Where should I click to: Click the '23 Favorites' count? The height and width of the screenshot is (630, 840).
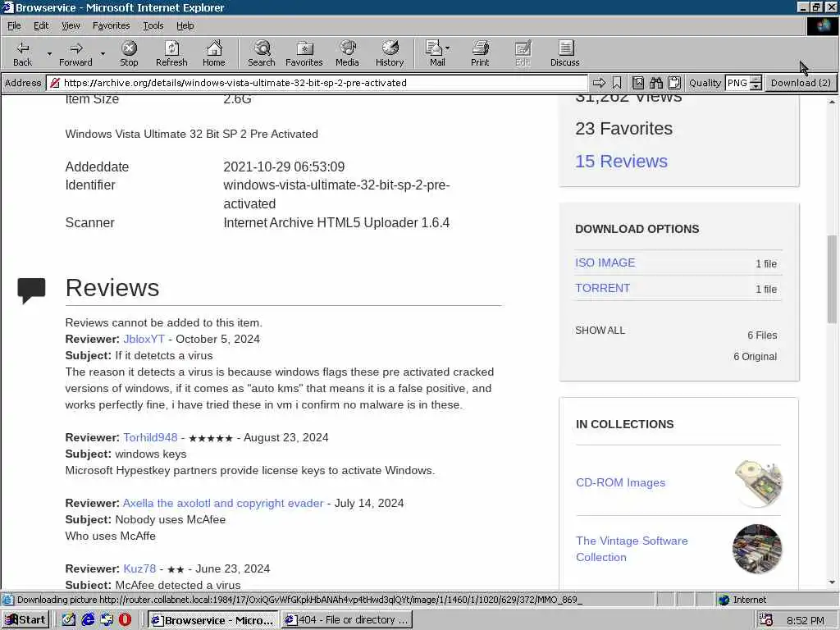623,129
